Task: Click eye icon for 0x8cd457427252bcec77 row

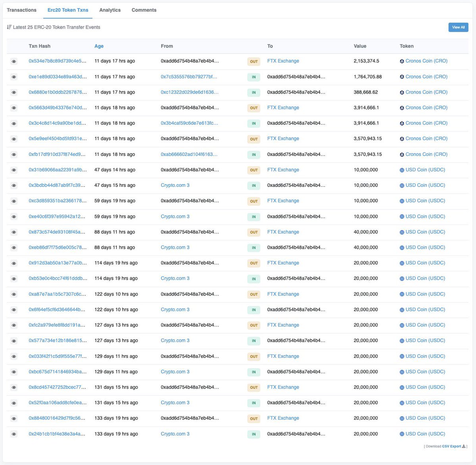Action: point(14,387)
